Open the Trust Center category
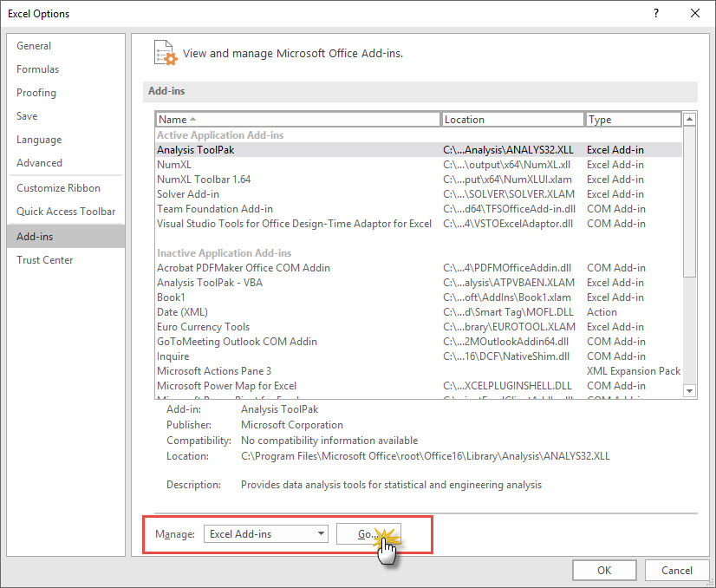Screen dimensions: 716x588 point(45,260)
